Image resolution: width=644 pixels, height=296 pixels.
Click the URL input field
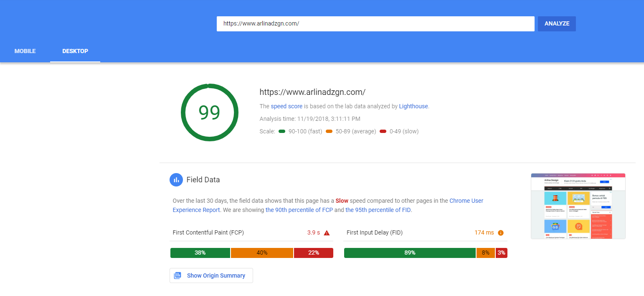375,24
